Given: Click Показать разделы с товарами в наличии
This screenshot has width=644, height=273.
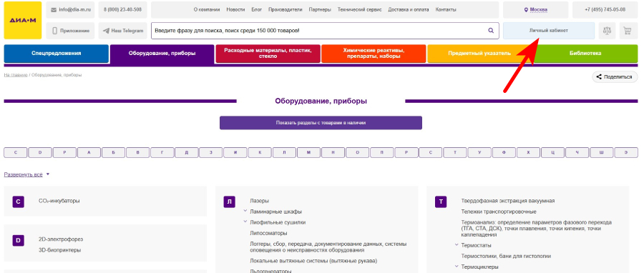Looking at the screenshot, I should point(321,122).
